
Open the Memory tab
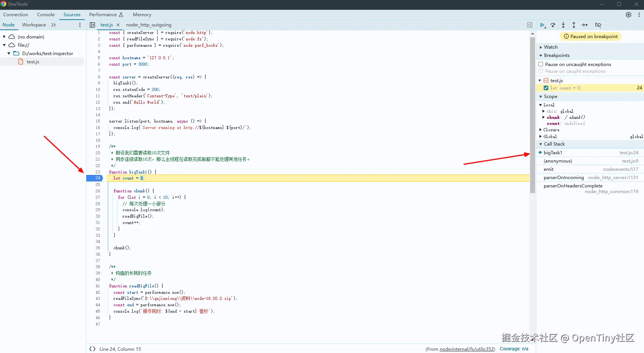click(x=142, y=15)
